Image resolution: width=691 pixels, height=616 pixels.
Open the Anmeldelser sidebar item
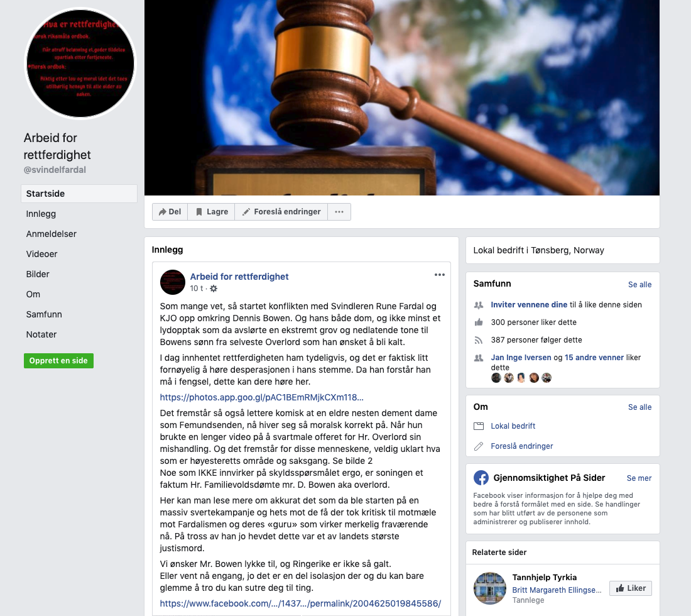51,234
